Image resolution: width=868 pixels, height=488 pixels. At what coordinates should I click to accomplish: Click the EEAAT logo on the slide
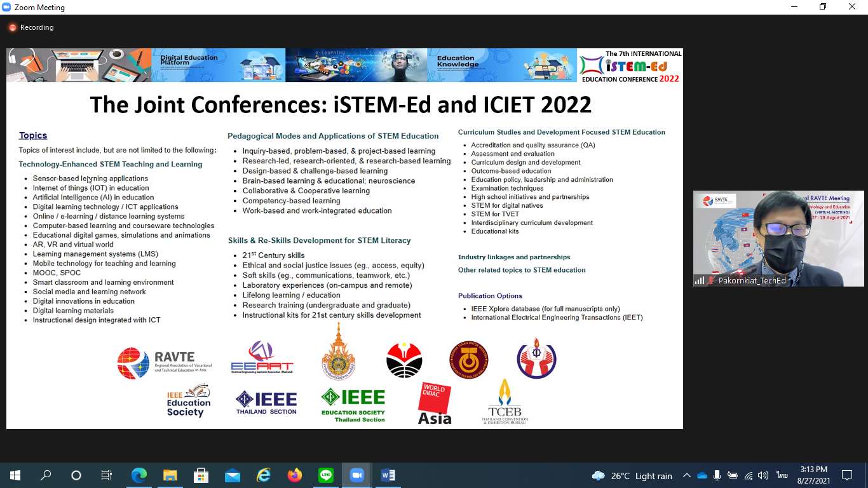pos(262,358)
